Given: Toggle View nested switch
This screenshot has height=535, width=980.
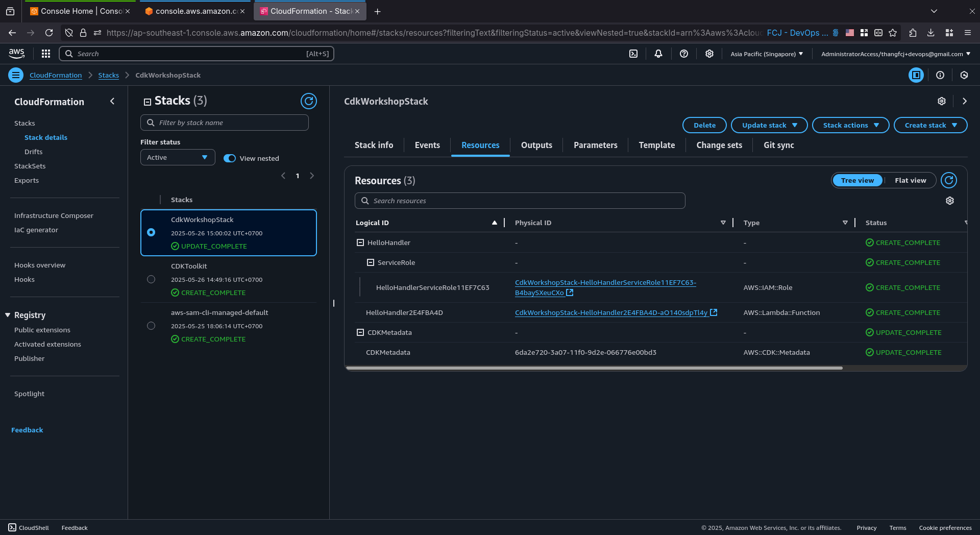Looking at the screenshot, I should click(x=230, y=158).
